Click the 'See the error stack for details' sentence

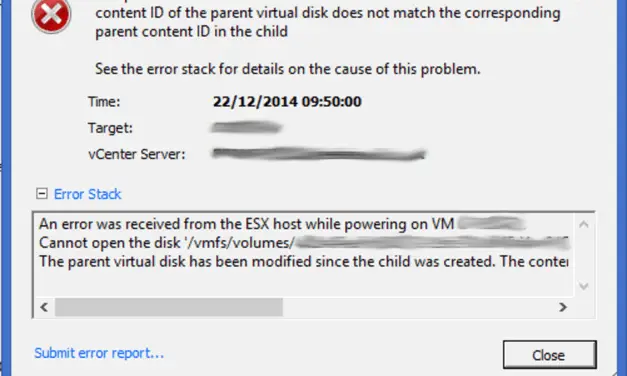point(288,69)
